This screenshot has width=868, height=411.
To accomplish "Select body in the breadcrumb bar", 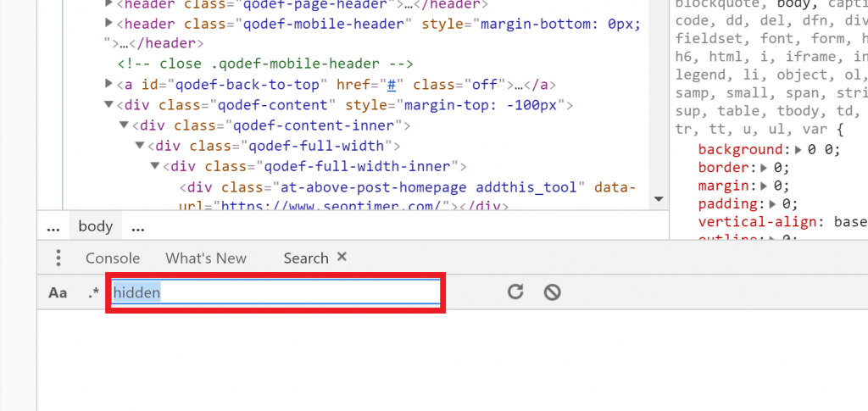I will point(95,226).
